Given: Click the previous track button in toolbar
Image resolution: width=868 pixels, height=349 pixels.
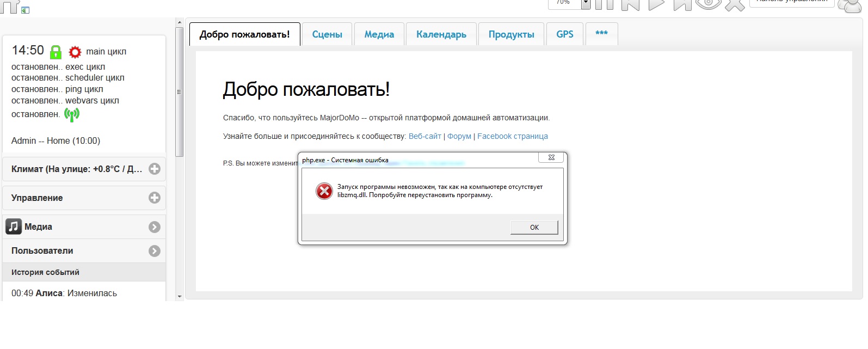Looking at the screenshot, I should pyautogui.click(x=630, y=4).
